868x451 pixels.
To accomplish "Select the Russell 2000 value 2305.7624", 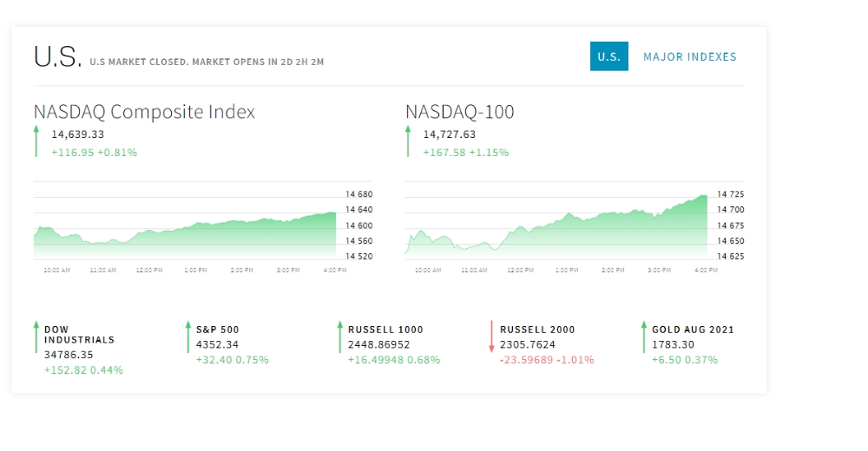I will tap(527, 344).
